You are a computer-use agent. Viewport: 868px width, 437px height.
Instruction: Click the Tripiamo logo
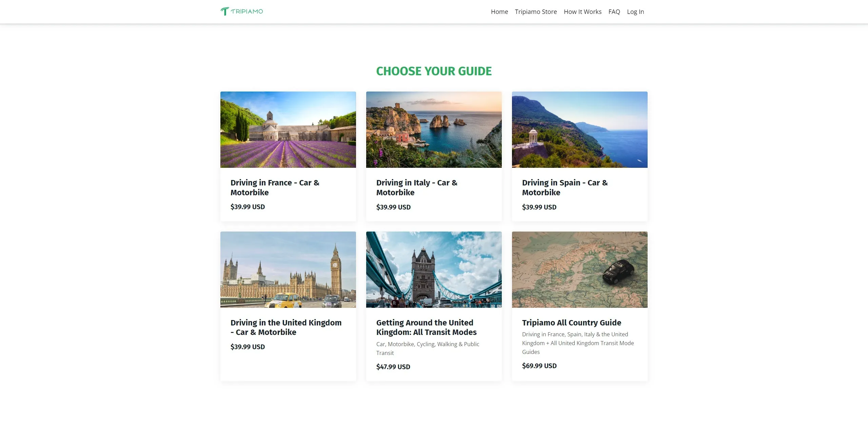[241, 12]
